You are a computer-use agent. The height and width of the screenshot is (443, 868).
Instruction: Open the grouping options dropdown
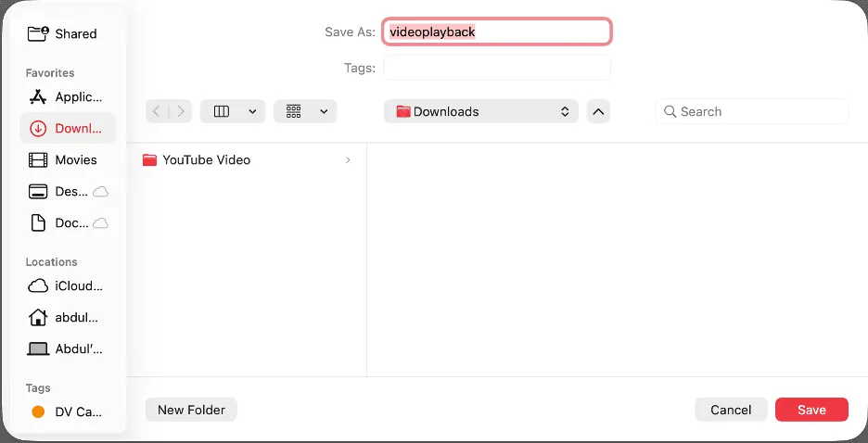click(306, 112)
